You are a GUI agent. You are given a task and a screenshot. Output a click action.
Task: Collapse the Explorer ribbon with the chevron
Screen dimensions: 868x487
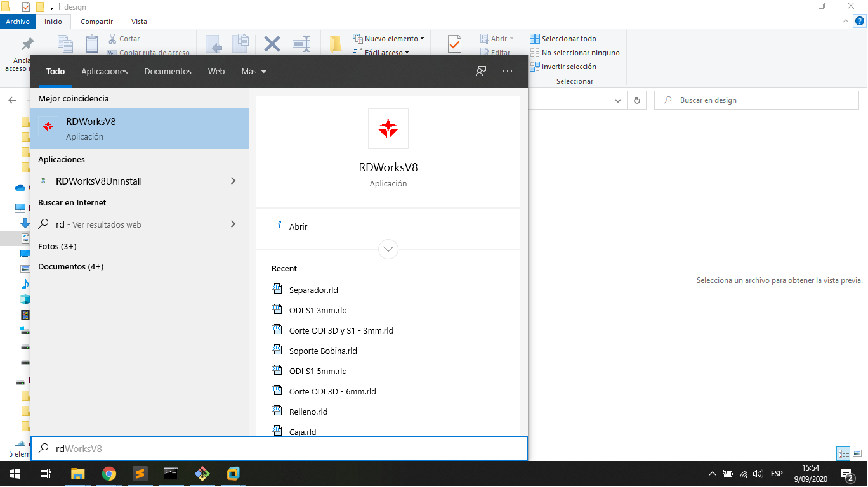pyautogui.click(x=846, y=21)
